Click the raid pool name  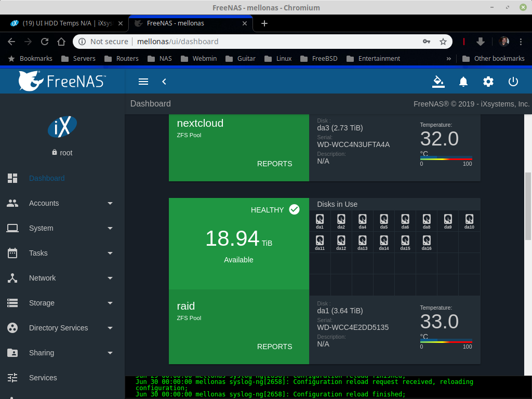(186, 305)
